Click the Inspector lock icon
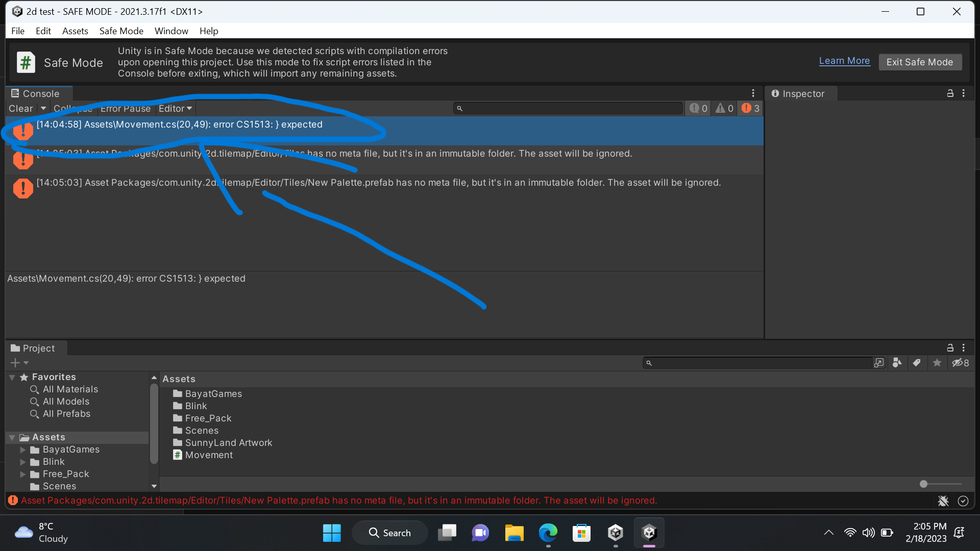This screenshot has width=980, height=551. [950, 93]
